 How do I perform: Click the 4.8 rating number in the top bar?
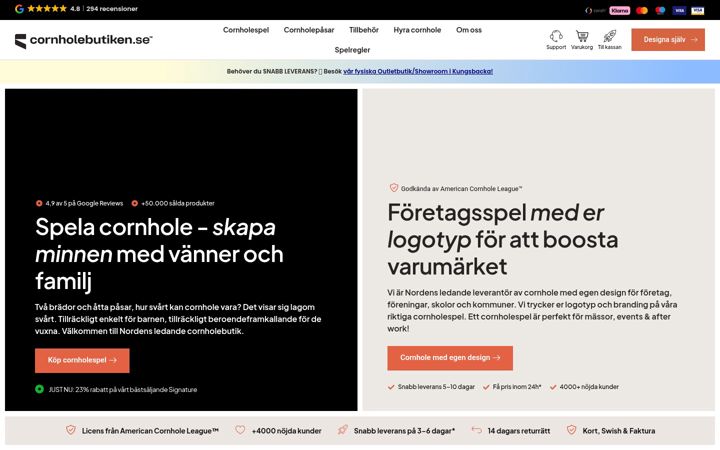(x=75, y=9)
